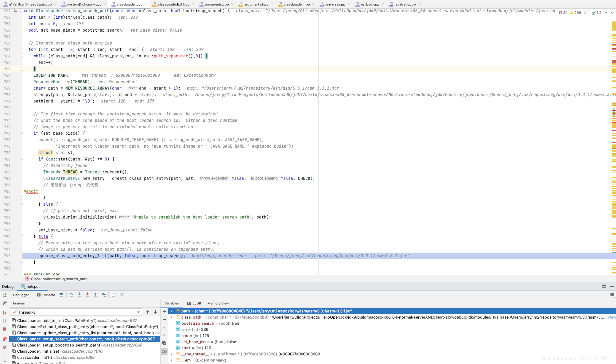The image size is (616, 364).
Task: Open the Thread-5 dropdown
Action: click(139, 312)
